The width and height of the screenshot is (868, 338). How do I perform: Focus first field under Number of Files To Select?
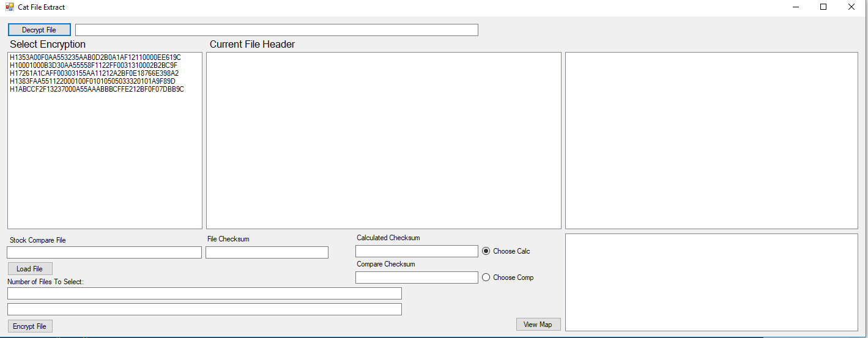[204, 293]
